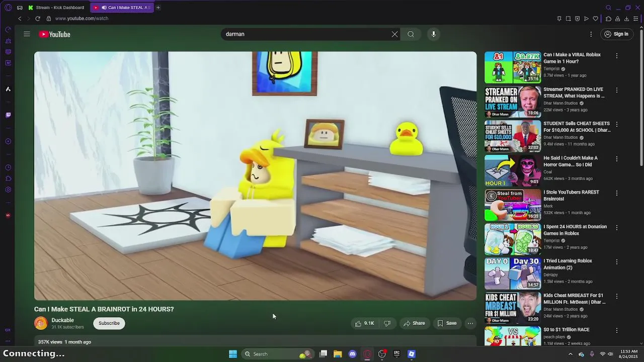Open the sidebar settings gear icon
The height and width of the screenshot is (362, 644).
pos(8,190)
